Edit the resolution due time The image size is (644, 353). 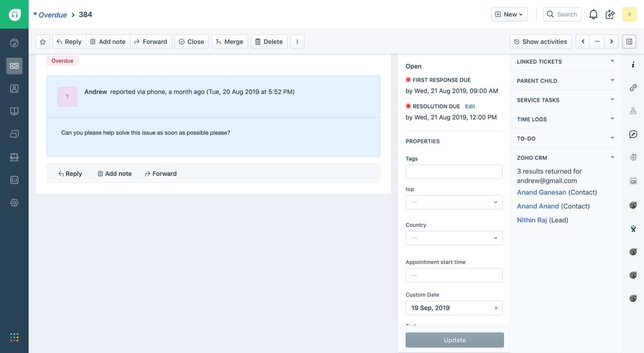point(470,106)
